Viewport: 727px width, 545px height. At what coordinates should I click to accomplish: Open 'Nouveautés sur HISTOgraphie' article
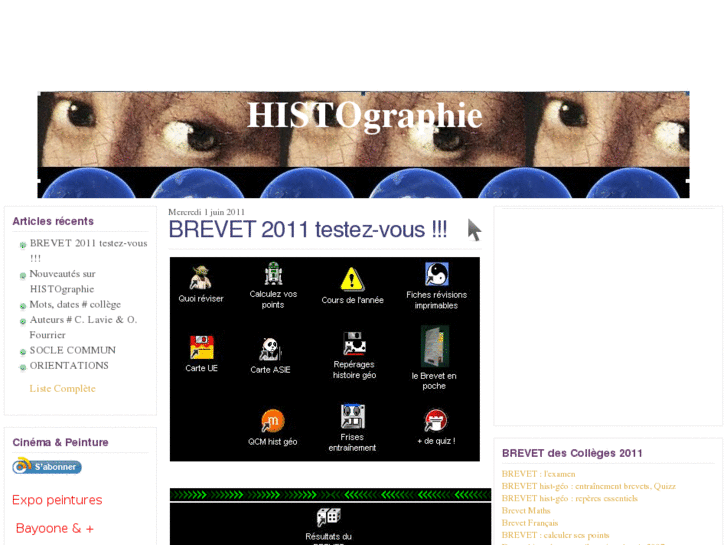63,281
